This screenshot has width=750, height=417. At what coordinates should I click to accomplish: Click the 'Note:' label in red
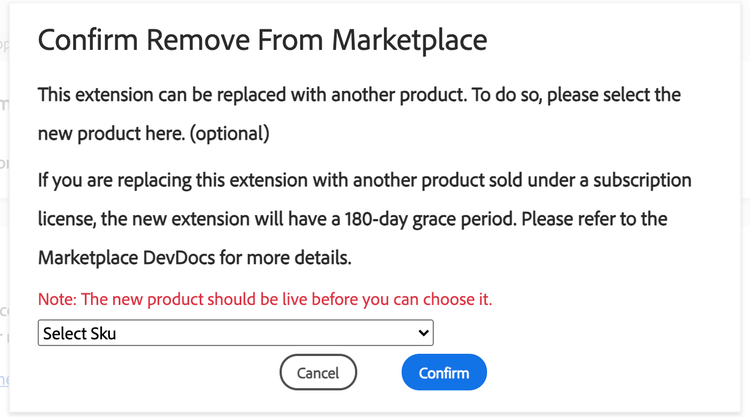coord(57,299)
